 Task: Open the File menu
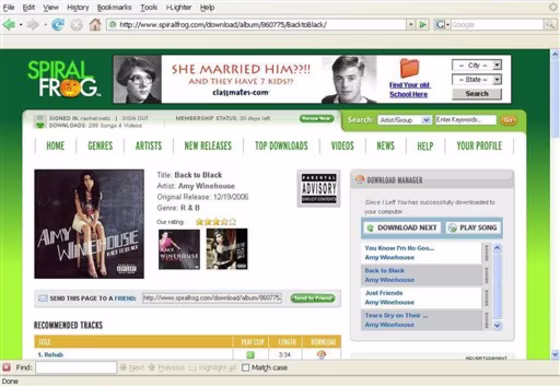click(x=9, y=7)
